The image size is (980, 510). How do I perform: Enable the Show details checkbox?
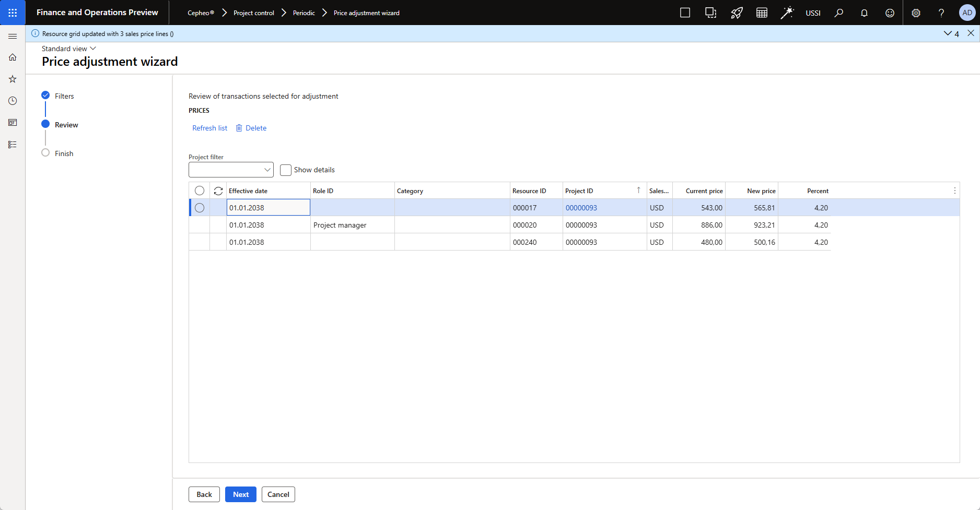tap(286, 170)
